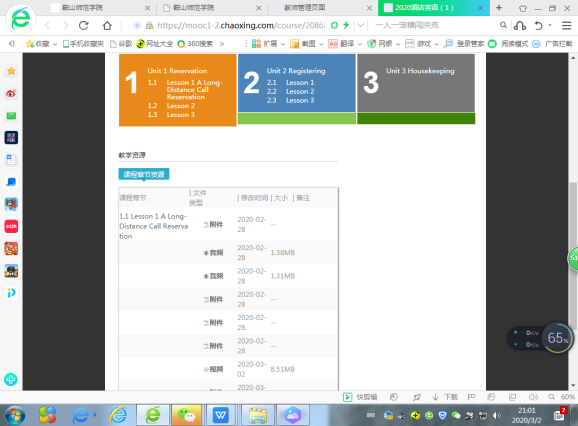The image size is (578, 426).
Task: Select the 2020酒店英语 tab
Action: pyautogui.click(x=434, y=8)
